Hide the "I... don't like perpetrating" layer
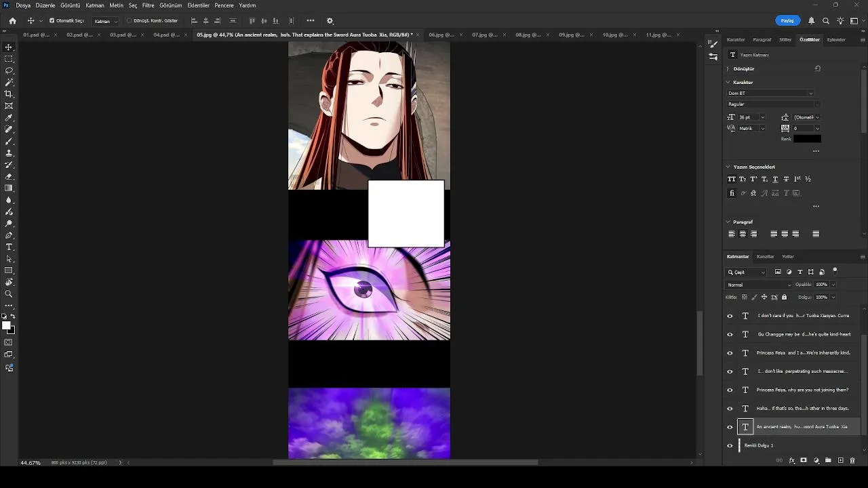 730,371
